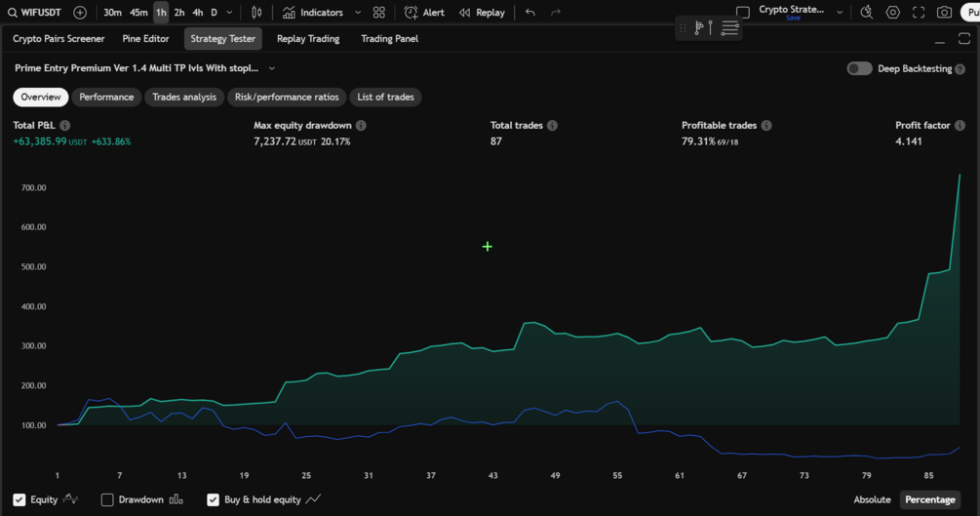Select the Strategy Tester tab

coord(223,39)
